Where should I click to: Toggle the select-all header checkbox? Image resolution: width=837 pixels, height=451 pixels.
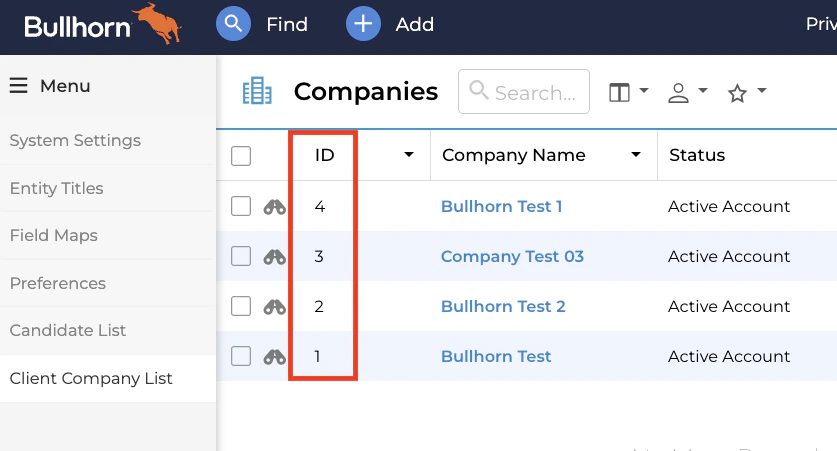241,156
